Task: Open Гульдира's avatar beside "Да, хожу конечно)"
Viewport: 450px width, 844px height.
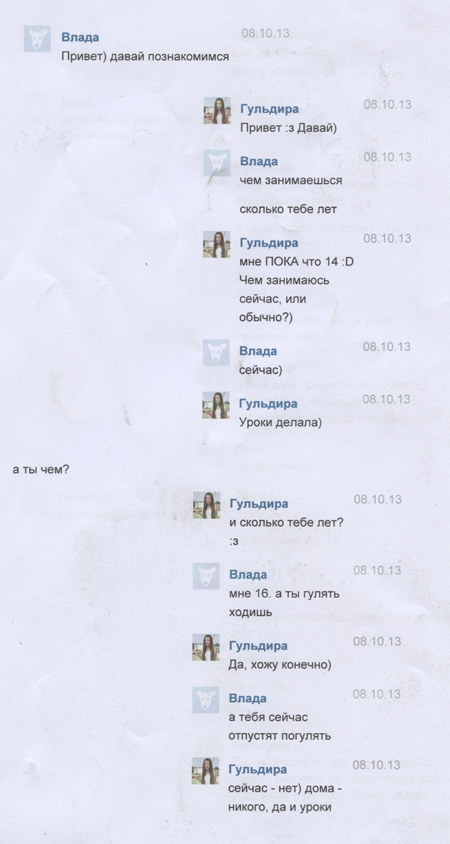Action: point(206,647)
